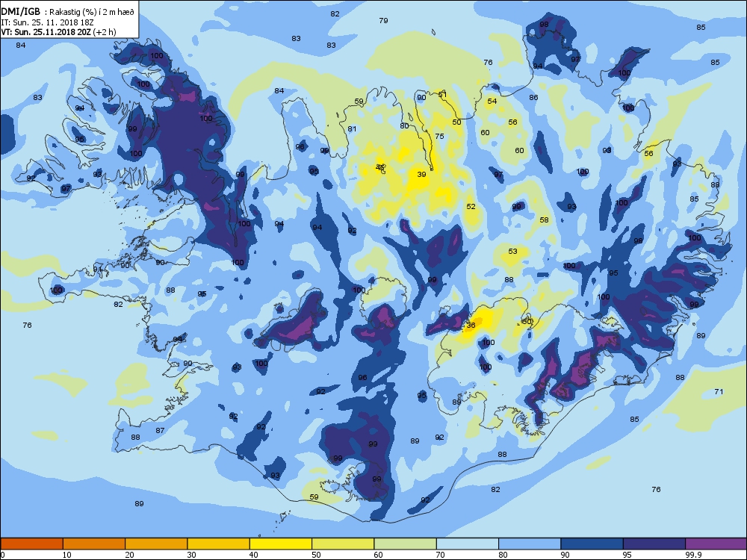Select the purple above-99.9 legend swatch

[716, 544]
